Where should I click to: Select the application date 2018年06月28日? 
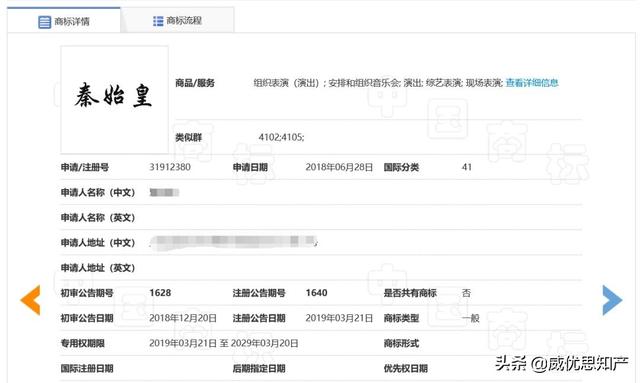point(339,167)
